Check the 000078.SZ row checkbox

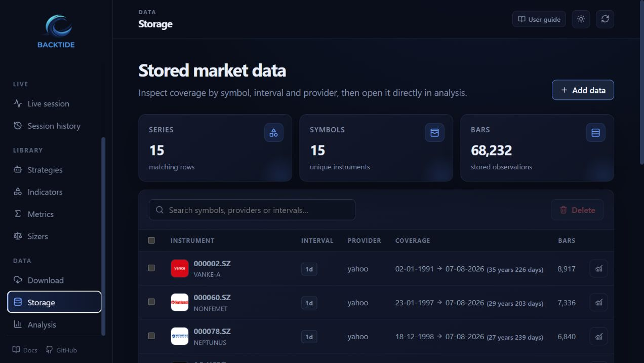(x=151, y=336)
